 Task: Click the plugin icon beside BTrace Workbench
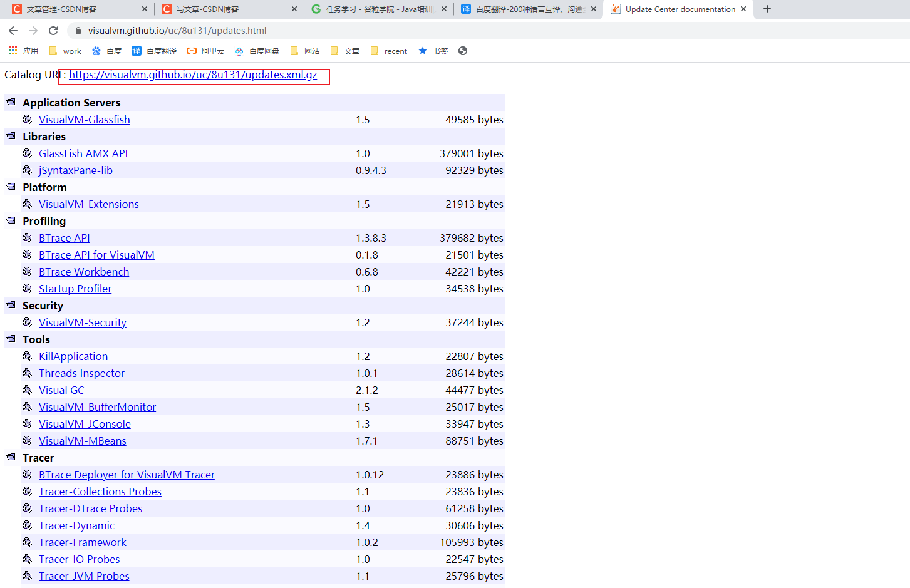point(28,271)
